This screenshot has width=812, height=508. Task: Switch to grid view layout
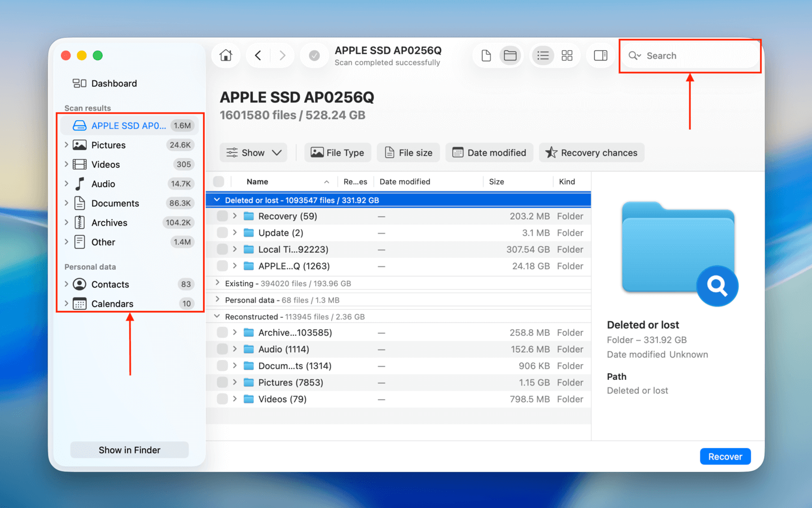pos(567,55)
